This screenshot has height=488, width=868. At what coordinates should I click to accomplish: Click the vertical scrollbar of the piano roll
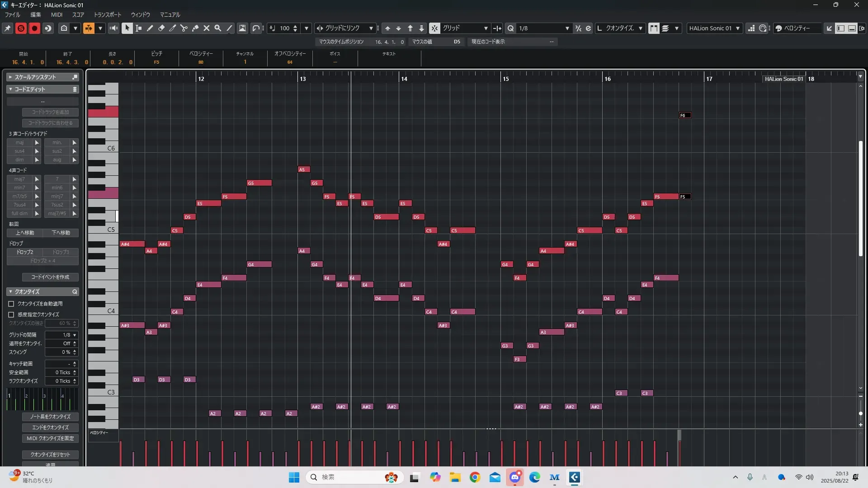pos(860,199)
